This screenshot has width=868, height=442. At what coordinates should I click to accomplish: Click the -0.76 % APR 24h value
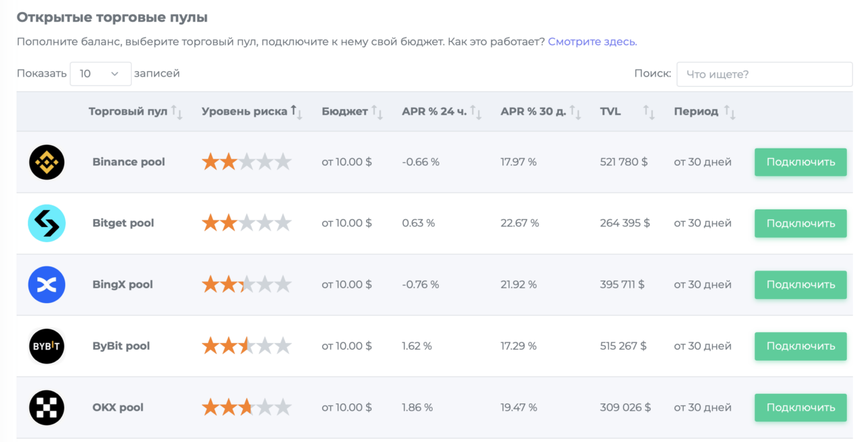(x=420, y=285)
